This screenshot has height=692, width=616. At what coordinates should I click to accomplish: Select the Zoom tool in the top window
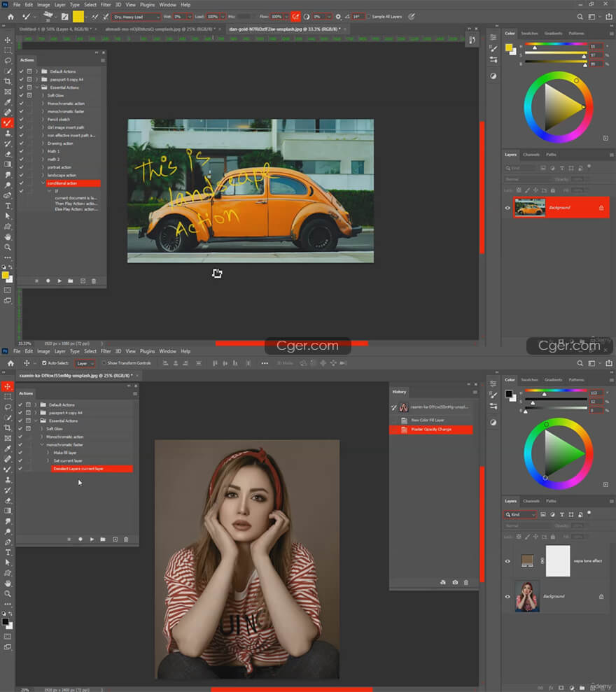8,247
